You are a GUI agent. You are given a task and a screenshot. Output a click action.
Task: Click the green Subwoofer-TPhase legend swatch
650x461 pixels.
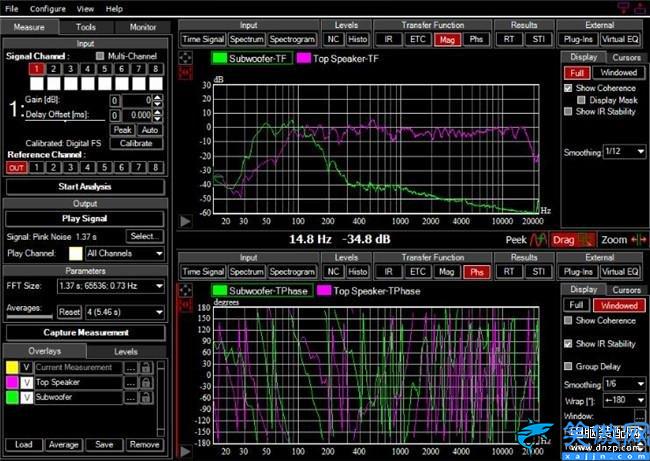tap(219, 291)
